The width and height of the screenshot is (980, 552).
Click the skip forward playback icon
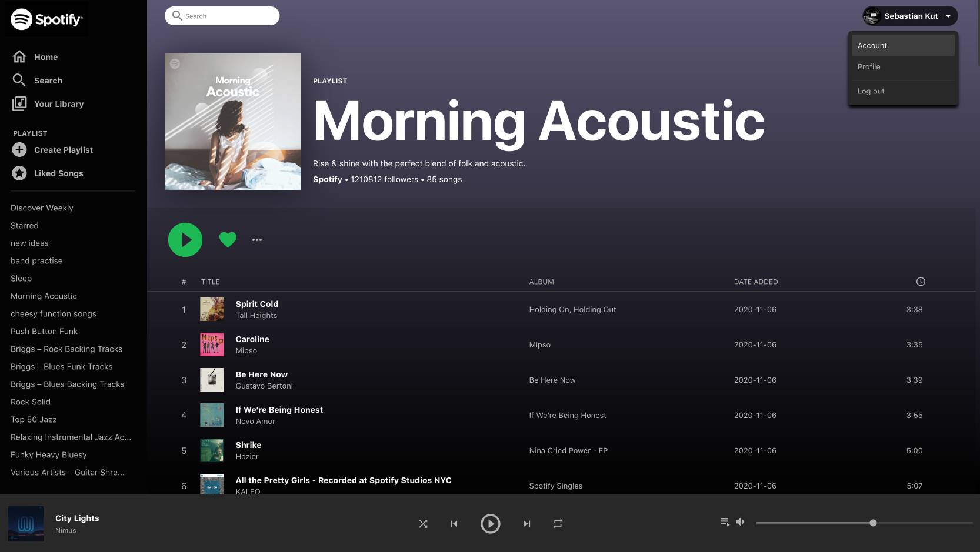526,523
